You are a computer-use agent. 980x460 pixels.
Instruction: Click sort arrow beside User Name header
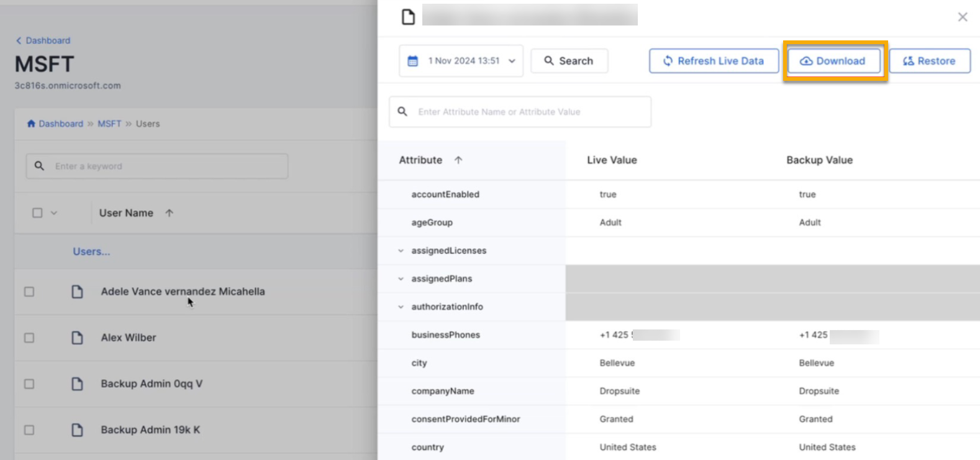coord(169,213)
